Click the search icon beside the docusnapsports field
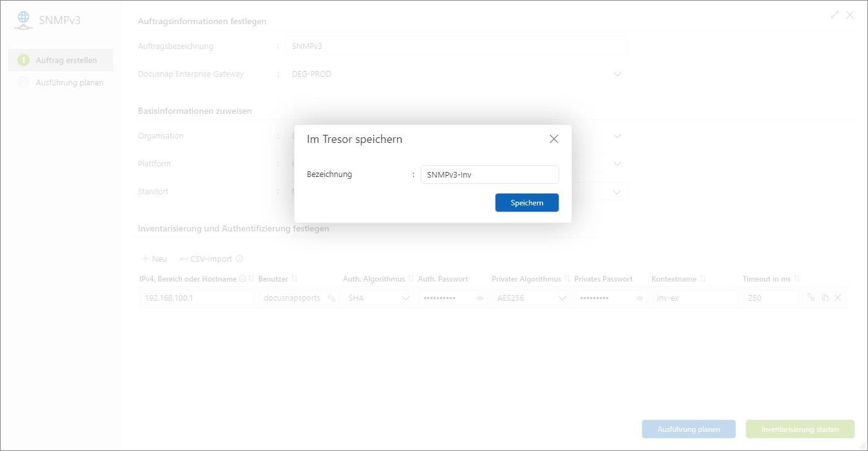Viewport: 868px width, 451px height. click(x=332, y=298)
